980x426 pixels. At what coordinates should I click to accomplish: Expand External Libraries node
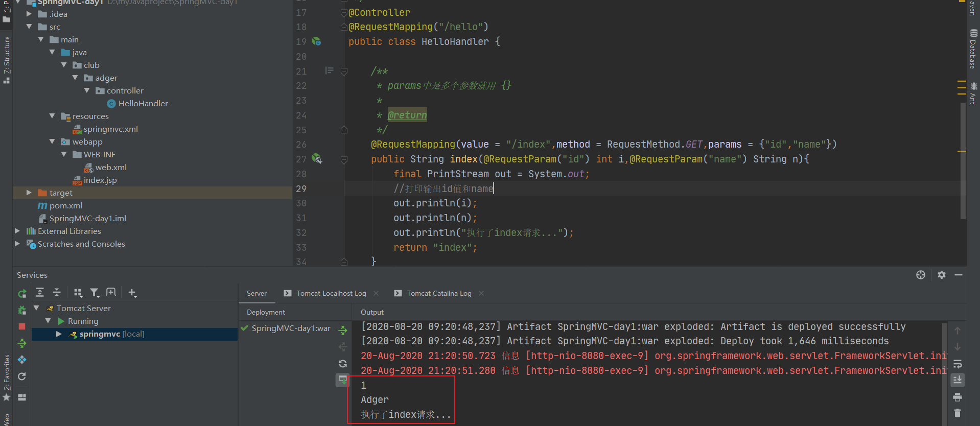click(x=17, y=231)
